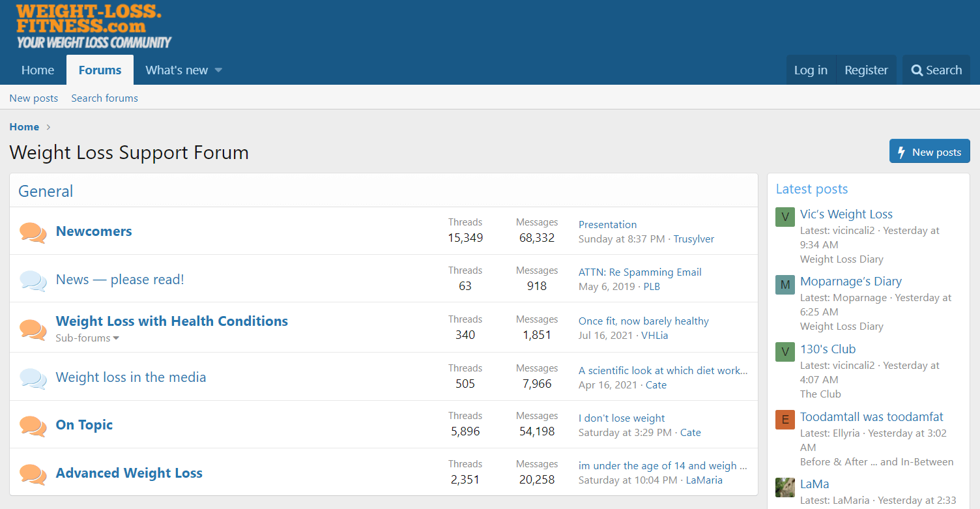This screenshot has height=509, width=980.
Task: Click the Home breadcrumb link
Action: (x=24, y=127)
